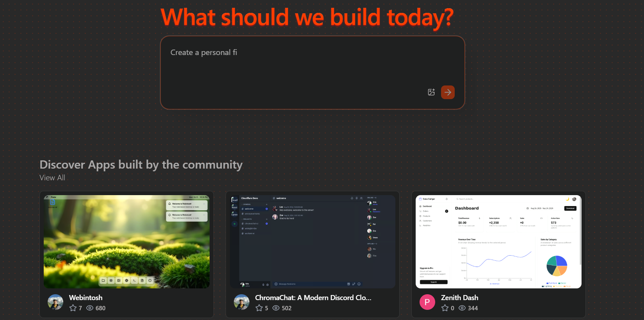The width and height of the screenshot is (644, 320).
Task: Open the Zenith Dash title link
Action: pos(459,297)
